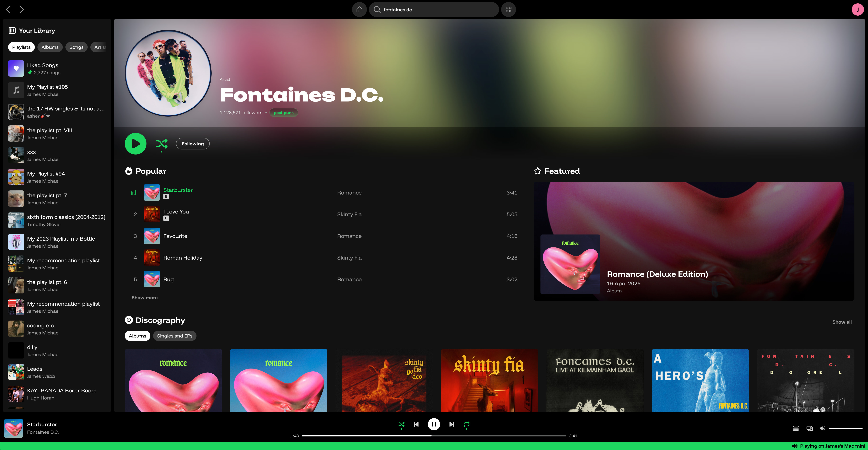Click the volume slider bar
This screenshot has height=450, width=868.
pos(845,428)
